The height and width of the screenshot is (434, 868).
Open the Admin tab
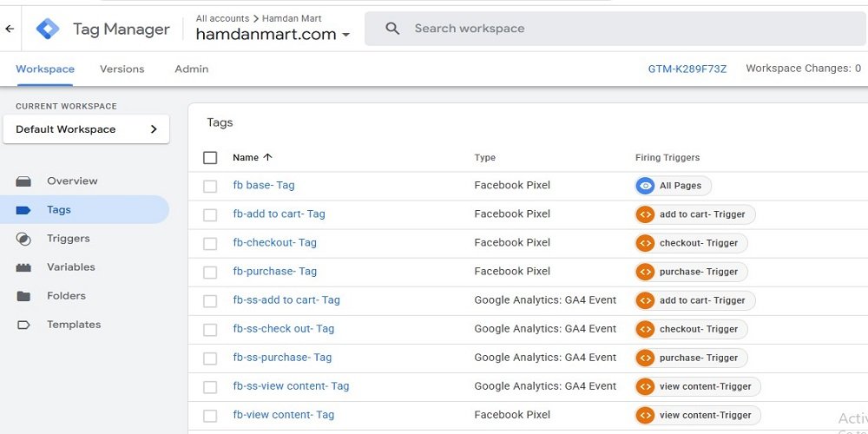pyautogui.click(x=192, y=69)
